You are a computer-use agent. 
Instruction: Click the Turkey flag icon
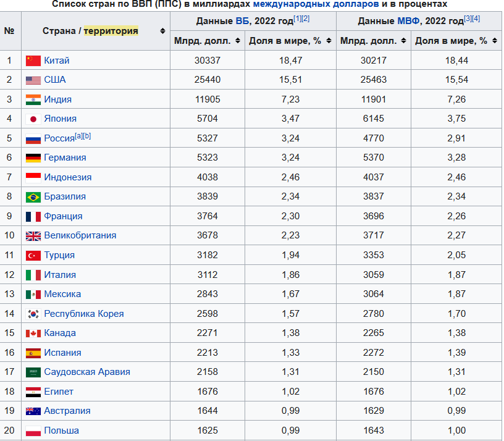pos(33,256)
